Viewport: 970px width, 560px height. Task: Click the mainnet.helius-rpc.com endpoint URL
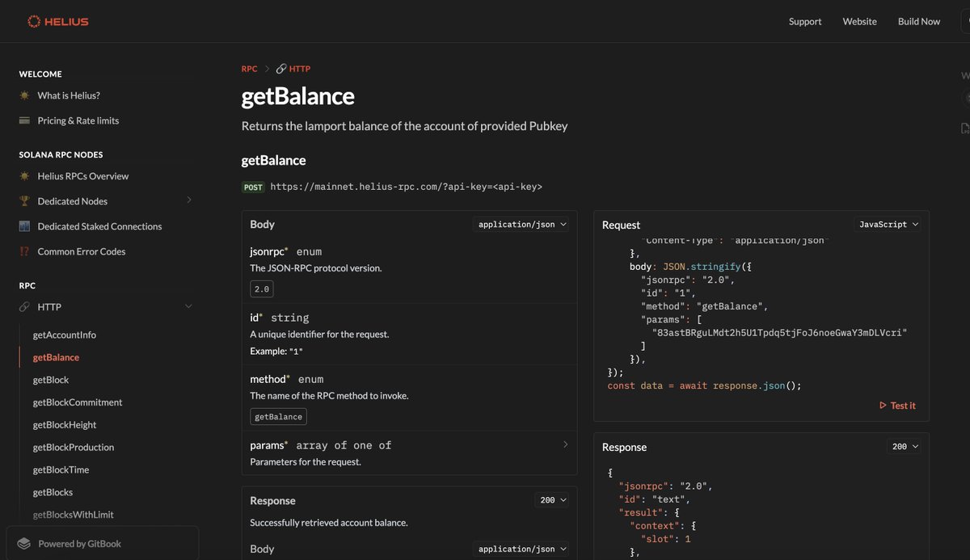coord(406,187)
